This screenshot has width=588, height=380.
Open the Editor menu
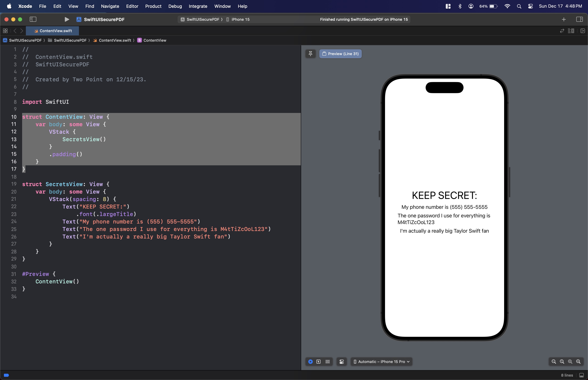click(132, 6)
